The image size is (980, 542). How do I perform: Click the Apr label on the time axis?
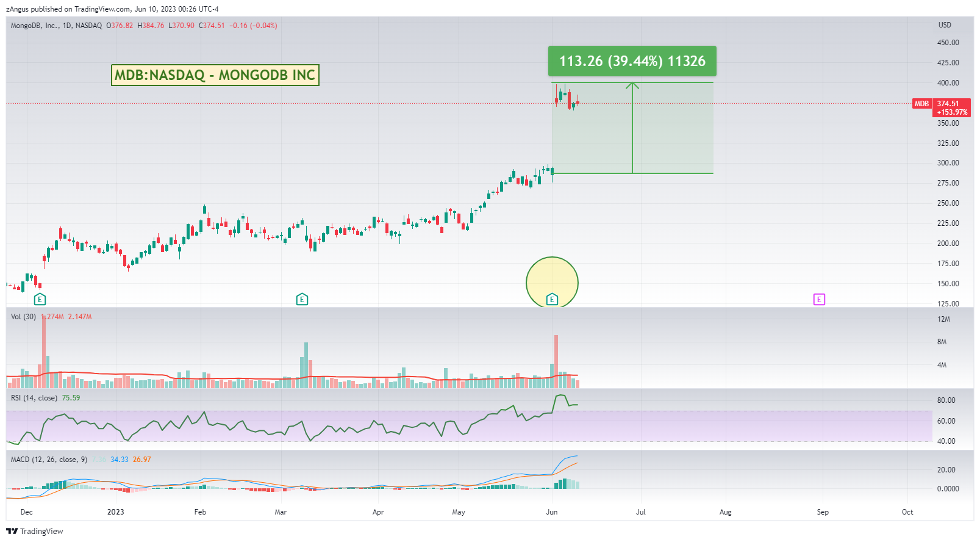point(378,512)
